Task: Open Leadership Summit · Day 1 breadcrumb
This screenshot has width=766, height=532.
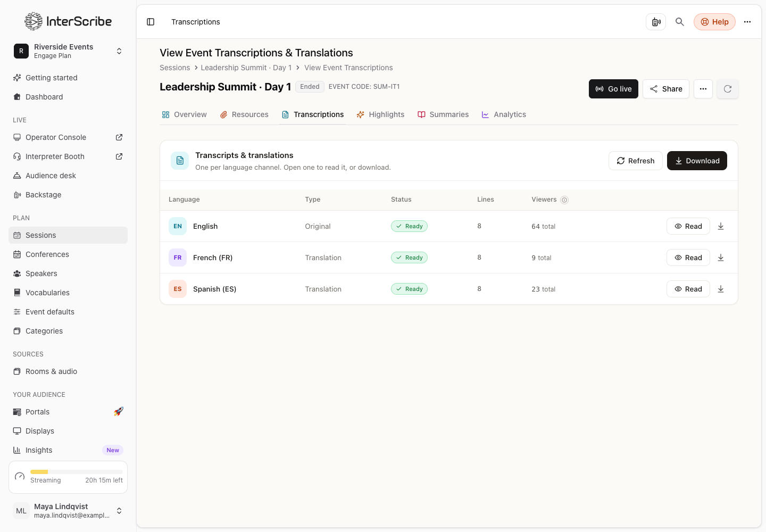Action: click(246, 68)
